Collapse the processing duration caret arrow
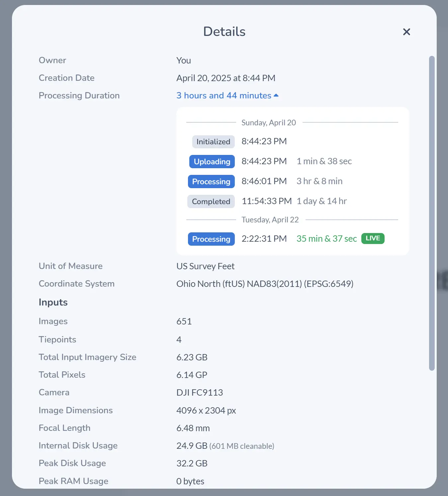Viewport: 448px width, 496px height. pos(276,96)
